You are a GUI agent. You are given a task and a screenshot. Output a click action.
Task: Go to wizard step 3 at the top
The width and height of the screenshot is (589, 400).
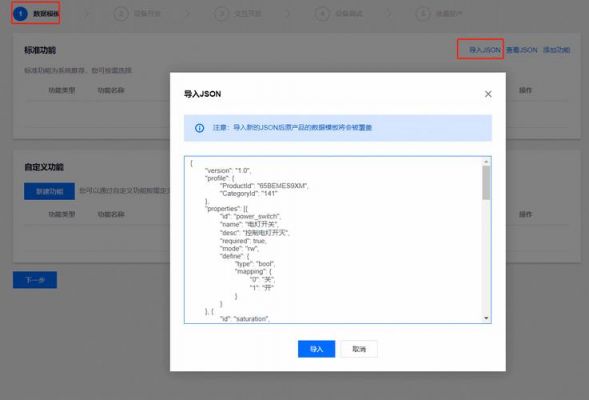(238, 14)
